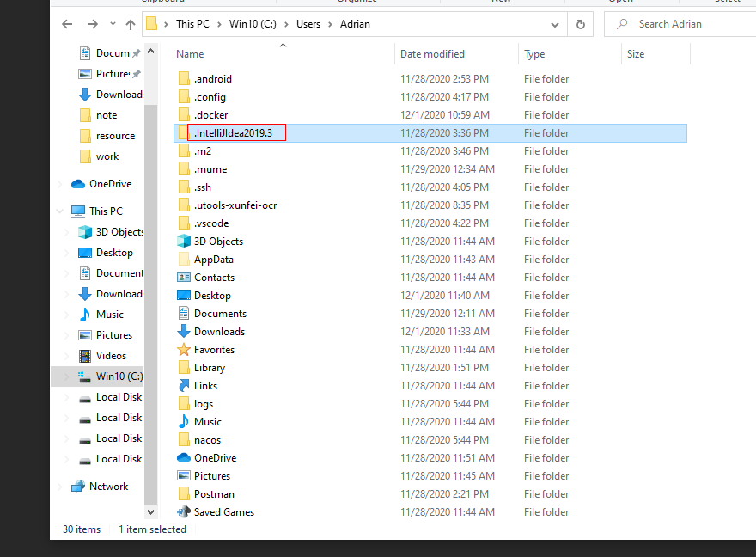This screenshot has width=756, height=557.
Task: Open the note quick access folder
Action: (107, 115)
